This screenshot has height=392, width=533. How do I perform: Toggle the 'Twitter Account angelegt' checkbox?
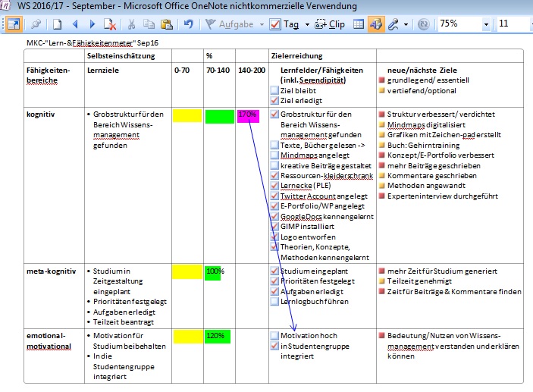click(274, 196)
